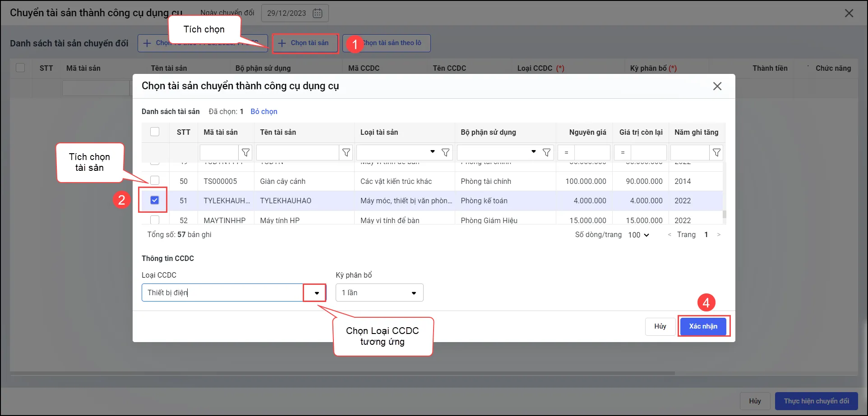Image resolution: width=868 pixels, height=416 pixels.
Task: Open Kỳ phân bổ dropdown showing 1 lần
Action: [x=379, y=293]
